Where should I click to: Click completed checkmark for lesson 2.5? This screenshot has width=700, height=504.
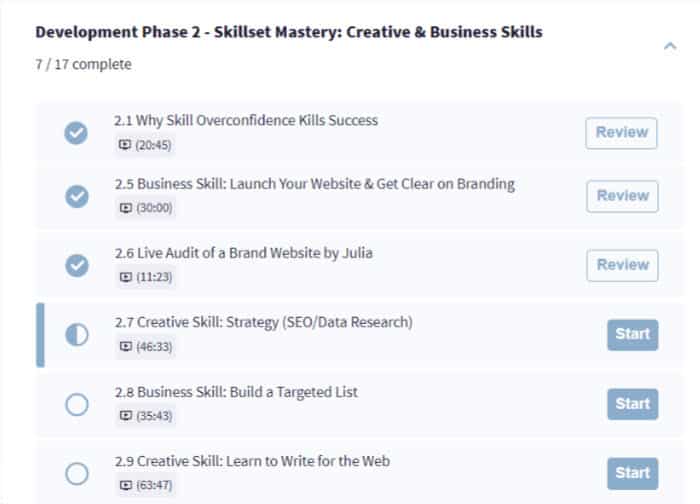tap(76, 196)
